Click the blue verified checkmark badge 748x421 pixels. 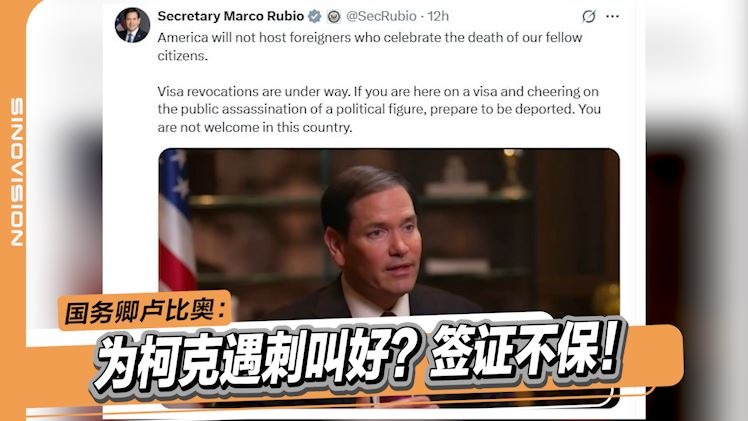(x=314, y=16)
